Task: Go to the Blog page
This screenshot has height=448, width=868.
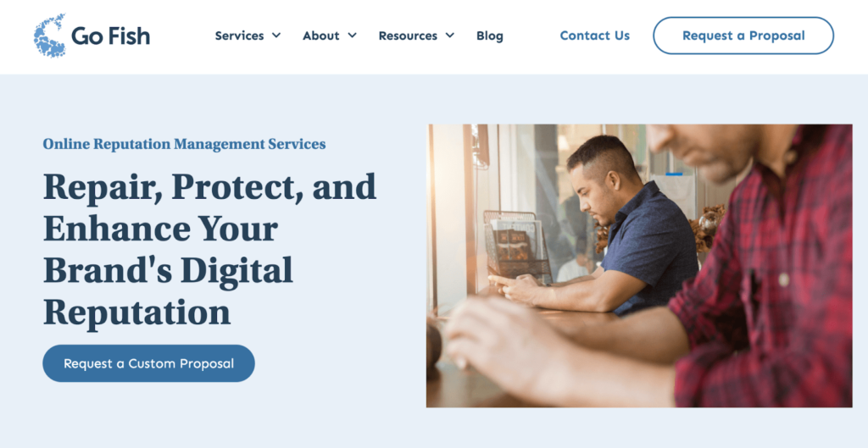Action: pyautogui.click(x=490, y=36)
